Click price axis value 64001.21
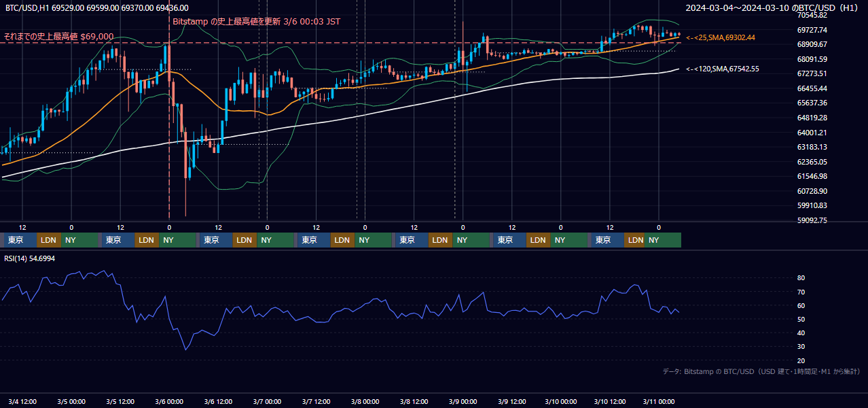868x408 pixels. click(x=812, y=133)
